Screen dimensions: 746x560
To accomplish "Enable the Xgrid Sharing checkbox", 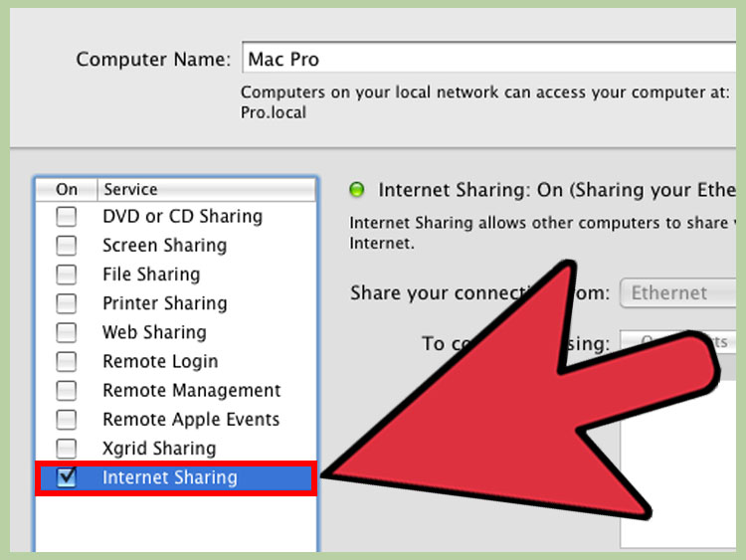I will pos(66,449).
